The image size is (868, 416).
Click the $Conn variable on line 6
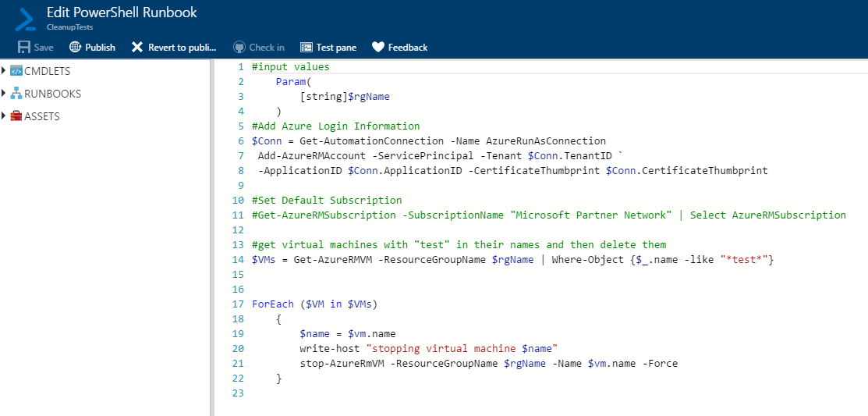[x=267, y=141]
